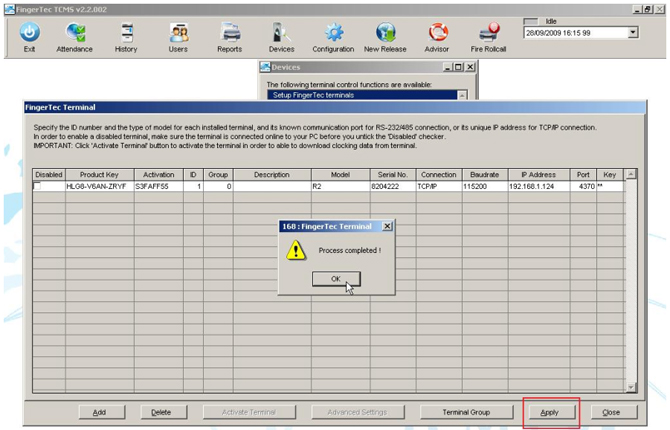670x430 pixels.
Task: Click the Key column header
Action: click(610, 174)
